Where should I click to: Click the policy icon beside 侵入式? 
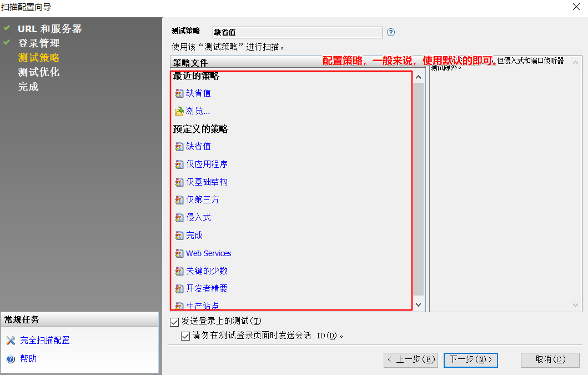click(179, 218)
